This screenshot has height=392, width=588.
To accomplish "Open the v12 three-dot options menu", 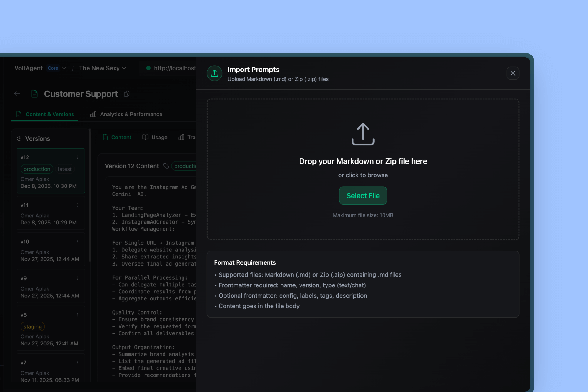I will click(77, 157).
